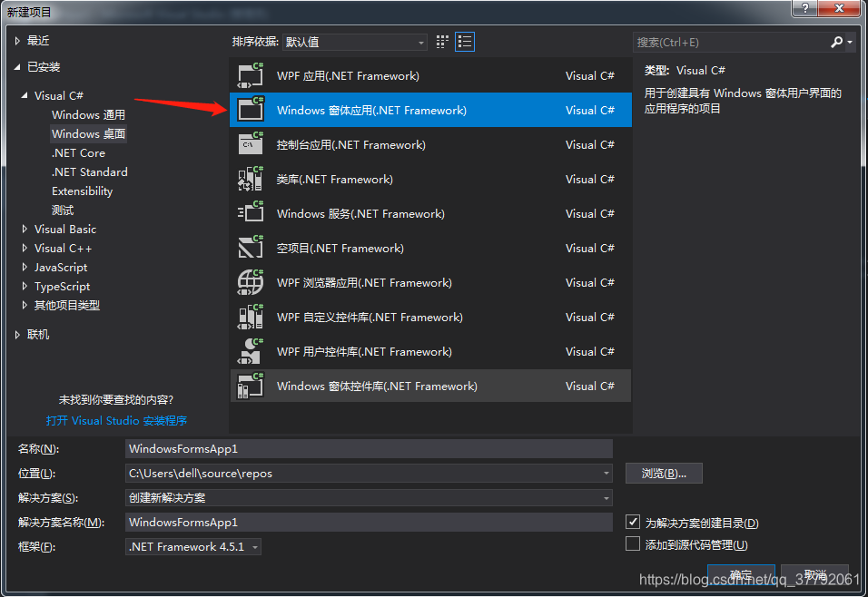This screenshot has width=868, height=597.
Task: Expand the 最近 tree node
Action: 17,41
